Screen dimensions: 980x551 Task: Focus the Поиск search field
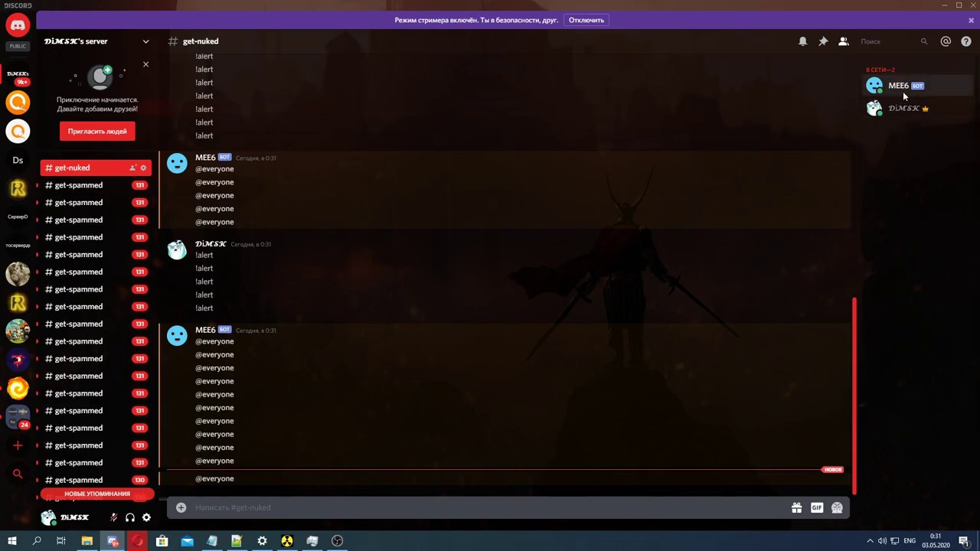click(x=893, y=41)
